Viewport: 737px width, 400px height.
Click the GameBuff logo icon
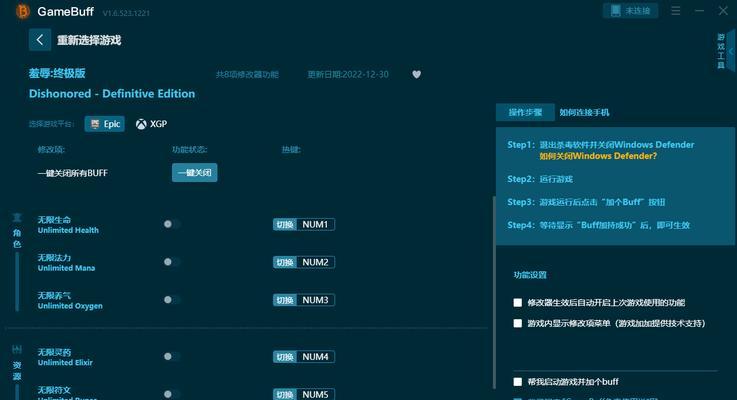(22, 11)
